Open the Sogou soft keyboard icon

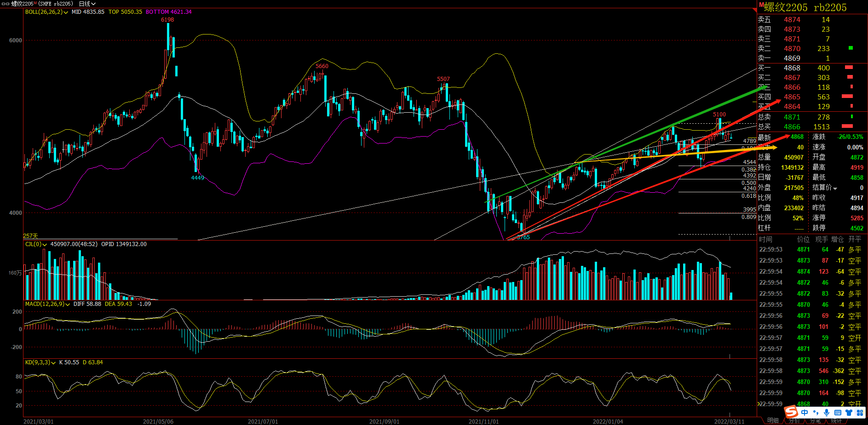tap(838, 413)
